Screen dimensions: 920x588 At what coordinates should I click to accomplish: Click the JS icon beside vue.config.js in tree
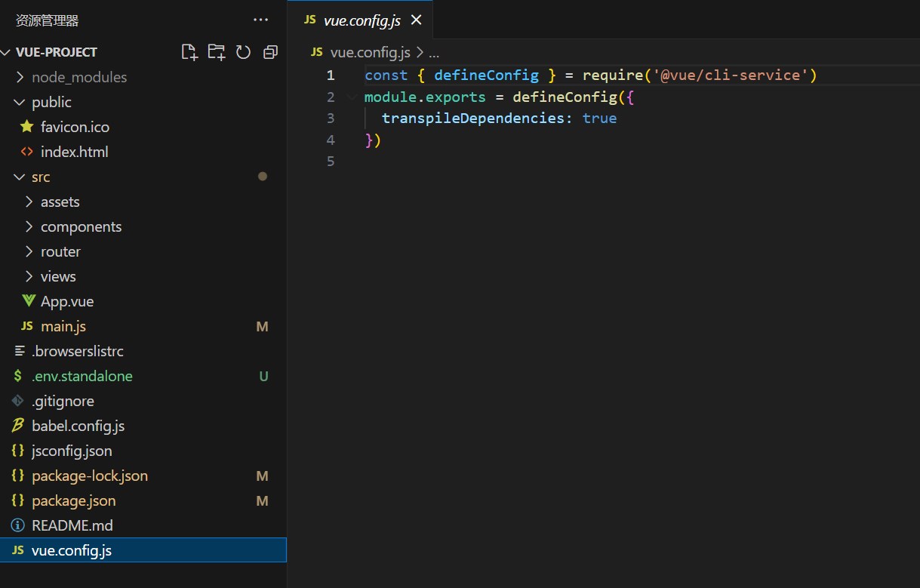[18, 550]
